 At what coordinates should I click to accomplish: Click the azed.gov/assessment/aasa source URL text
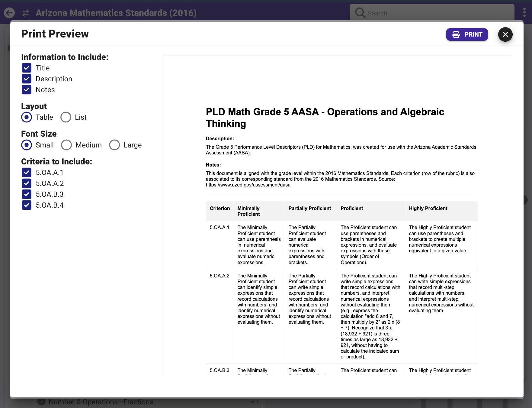(248, 185)
